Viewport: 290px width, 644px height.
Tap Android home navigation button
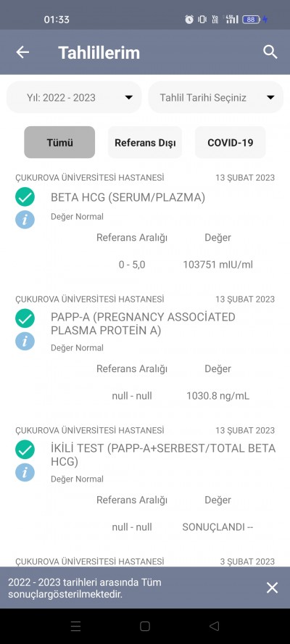pyautogui.click(x=144, y=626)
